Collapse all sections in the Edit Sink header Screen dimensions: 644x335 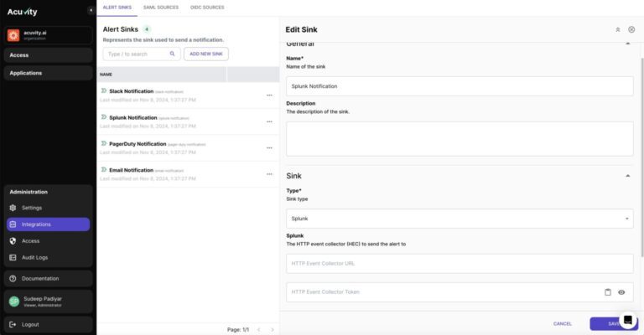tap(618, 28)
